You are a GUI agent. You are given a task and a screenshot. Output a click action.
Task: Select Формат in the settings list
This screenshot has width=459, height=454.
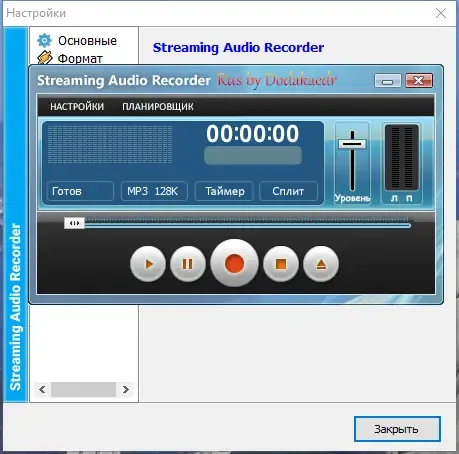pyautogui.click(x=80, y=59)
